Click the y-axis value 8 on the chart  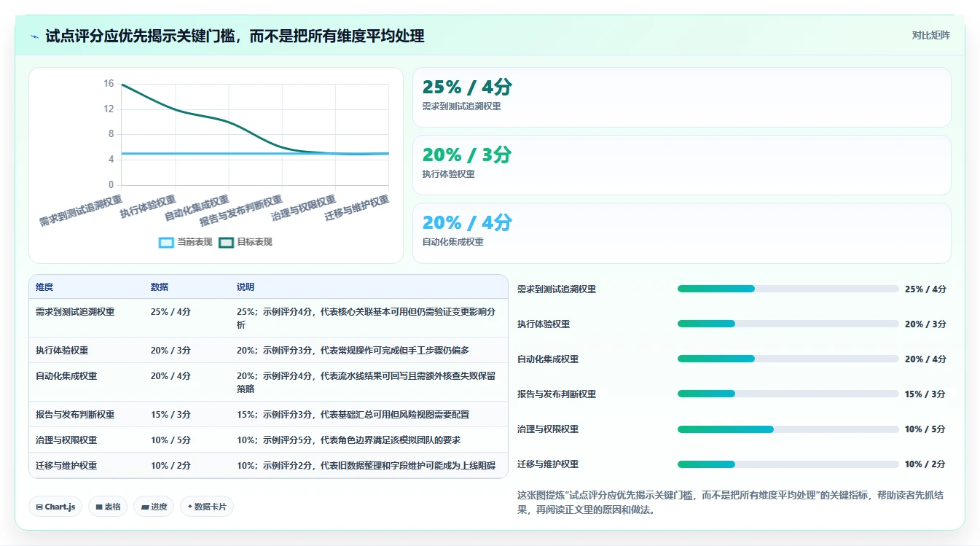click(x=111, y=134)
